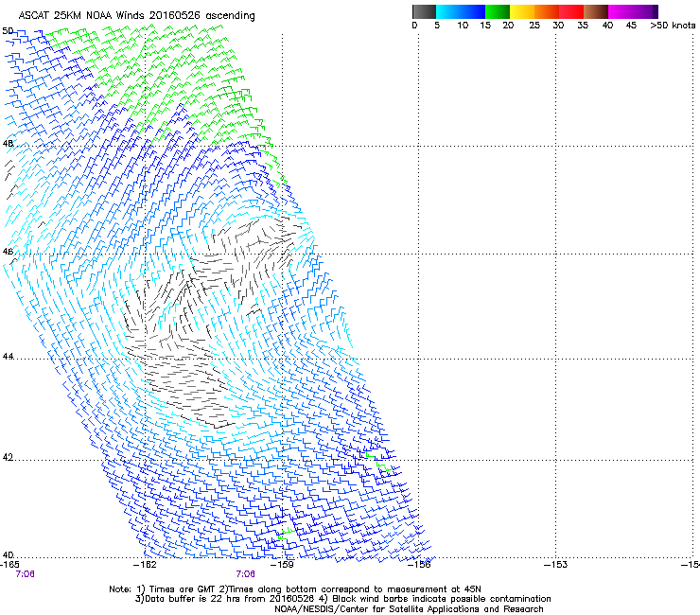Screen dimensions: 700x615
Task: Select the red 30–35 knots colorbar segment
Action: [x=571, y=11]
